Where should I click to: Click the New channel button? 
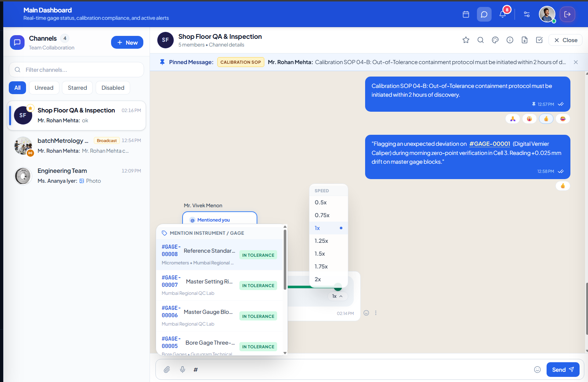[127, 42]
